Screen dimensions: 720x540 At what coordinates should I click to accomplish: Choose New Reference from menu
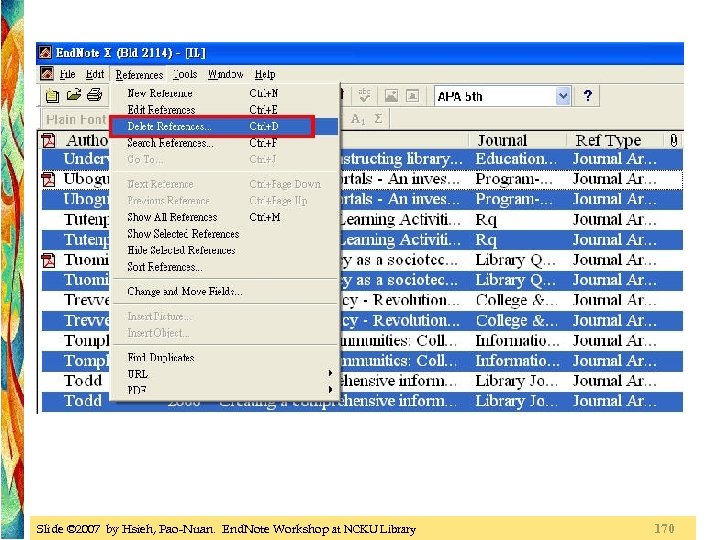click(225, 93)
